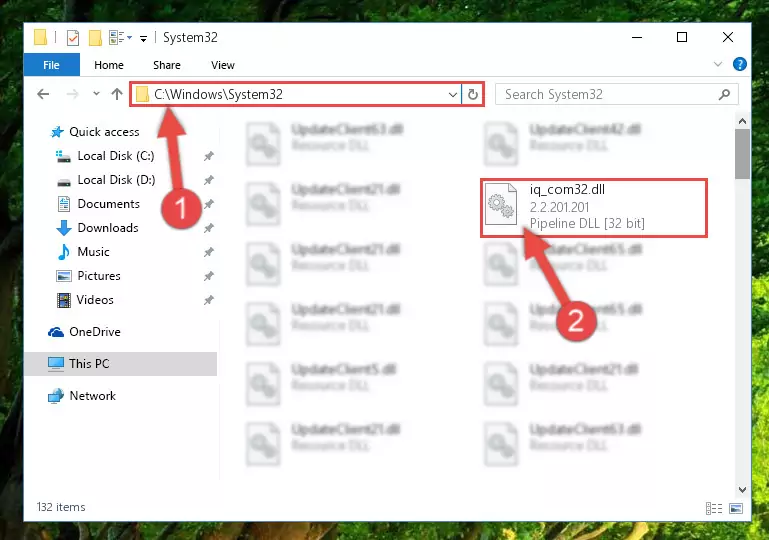
Task: Click the folder icon in the address bar
Action: point(142,94)
